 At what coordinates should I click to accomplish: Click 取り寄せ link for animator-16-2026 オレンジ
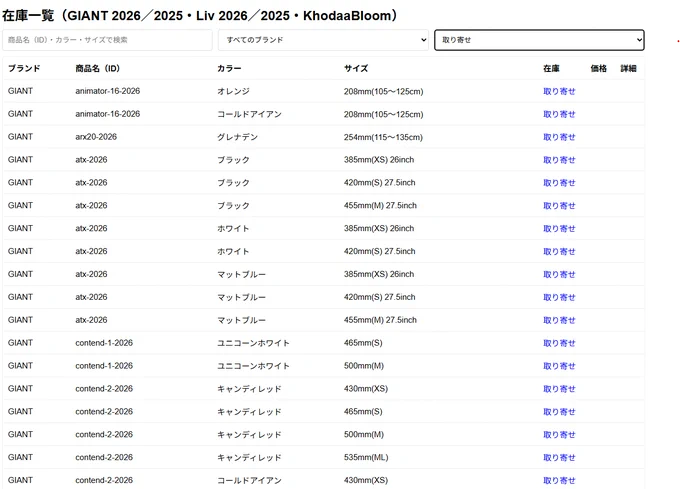coord(559,91)
